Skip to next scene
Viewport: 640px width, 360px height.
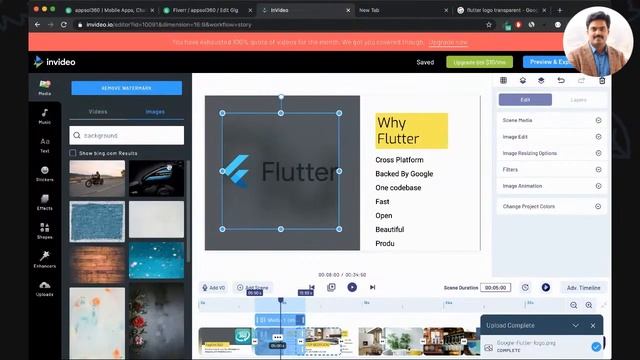point(373,287)
